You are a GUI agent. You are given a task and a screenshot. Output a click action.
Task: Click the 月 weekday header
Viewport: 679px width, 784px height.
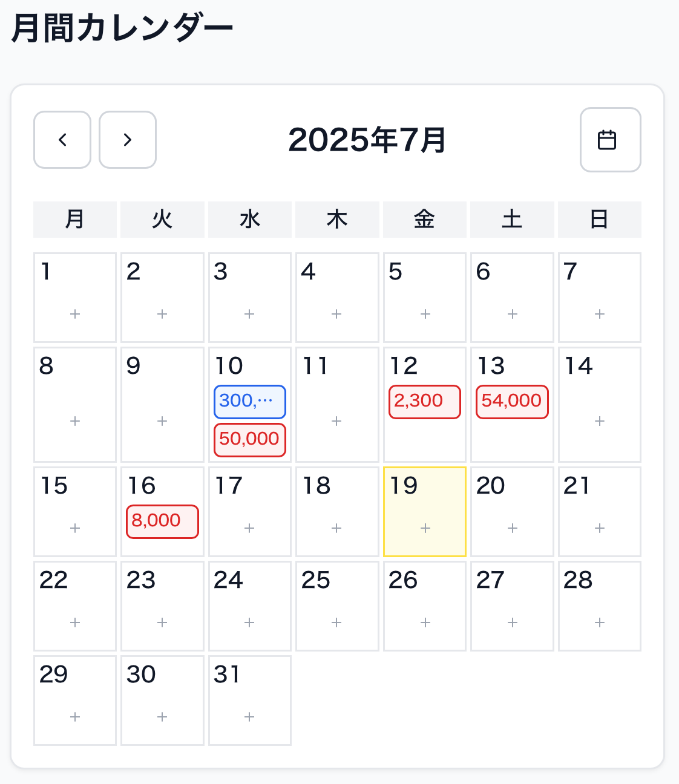point(75,220)
